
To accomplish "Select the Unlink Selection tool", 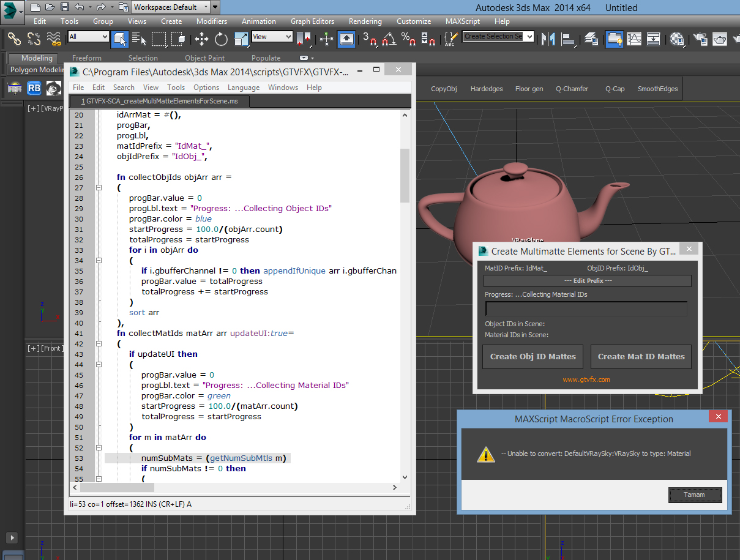I will click(34, 39).
